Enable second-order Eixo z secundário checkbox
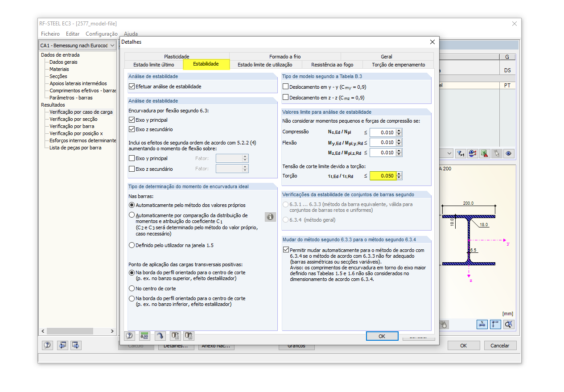This screenshot has height=392, width=564. [x=132, y=169]
